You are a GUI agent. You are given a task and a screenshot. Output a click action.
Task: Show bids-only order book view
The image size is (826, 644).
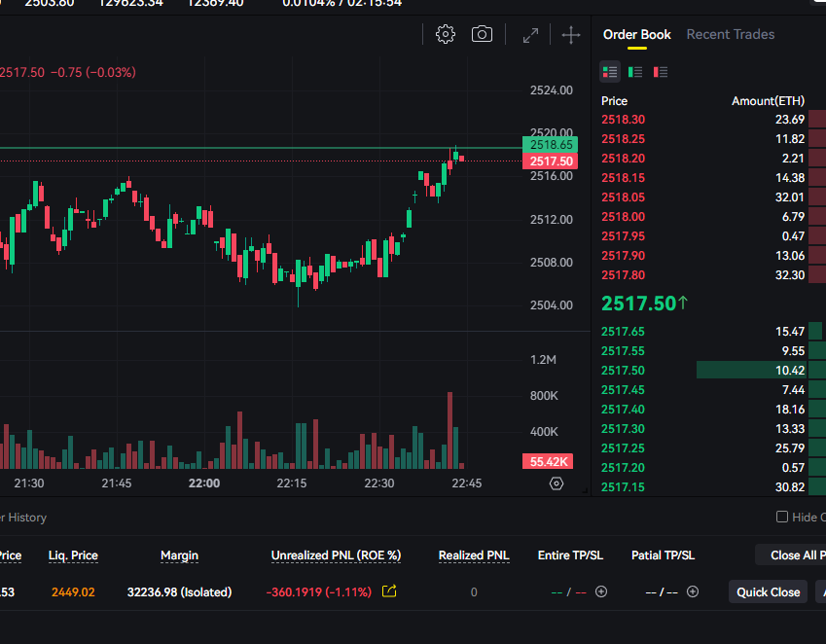pos(635,72)
